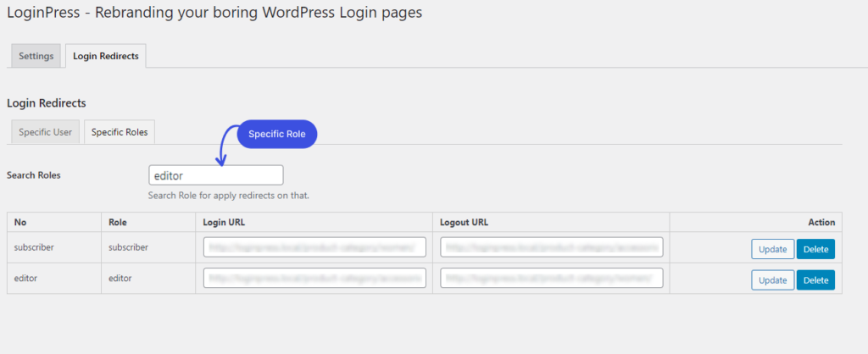Viewport: 868px width, 354px height.
Task: Click the 'Login URL' column header
Action: [224, 223]
